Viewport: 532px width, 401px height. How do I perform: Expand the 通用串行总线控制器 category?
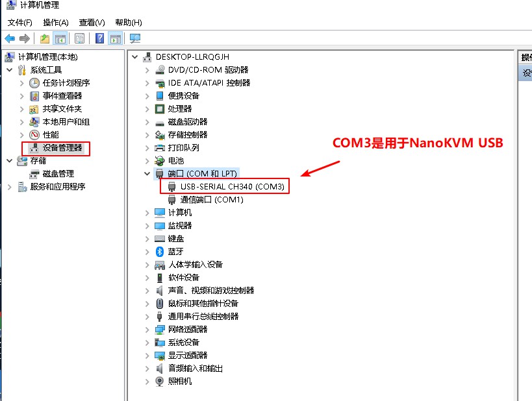click(147, 317)
